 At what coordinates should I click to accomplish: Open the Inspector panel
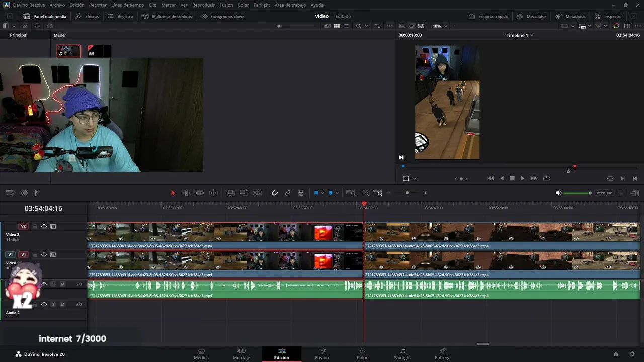(608, 16)
